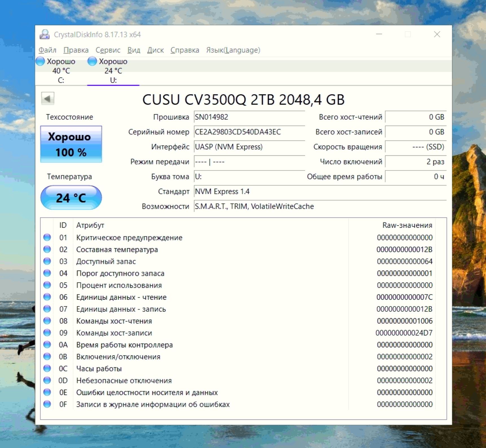Click the features field S.M.A.R.T., TRIM, VolatileWriteCache
486x448 pixels.
(320, 207)
